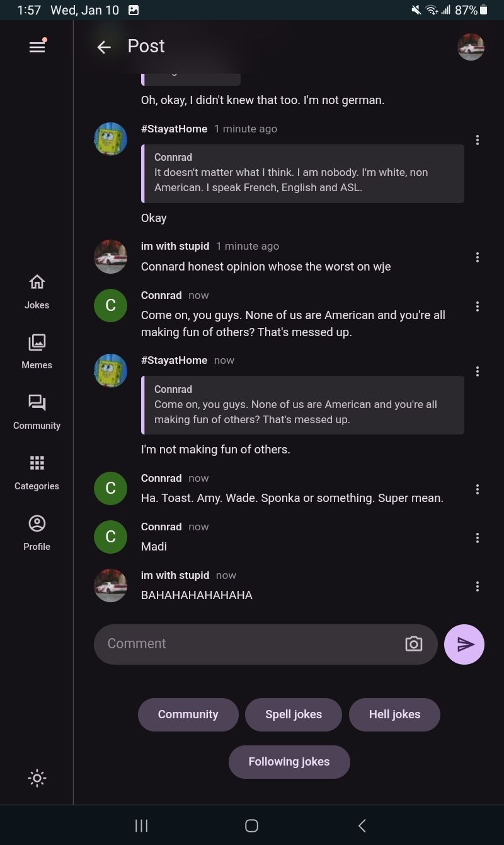Tap the Following jokes chip
This screenshot has height=845, width=504.
click(x=289, y=762)
